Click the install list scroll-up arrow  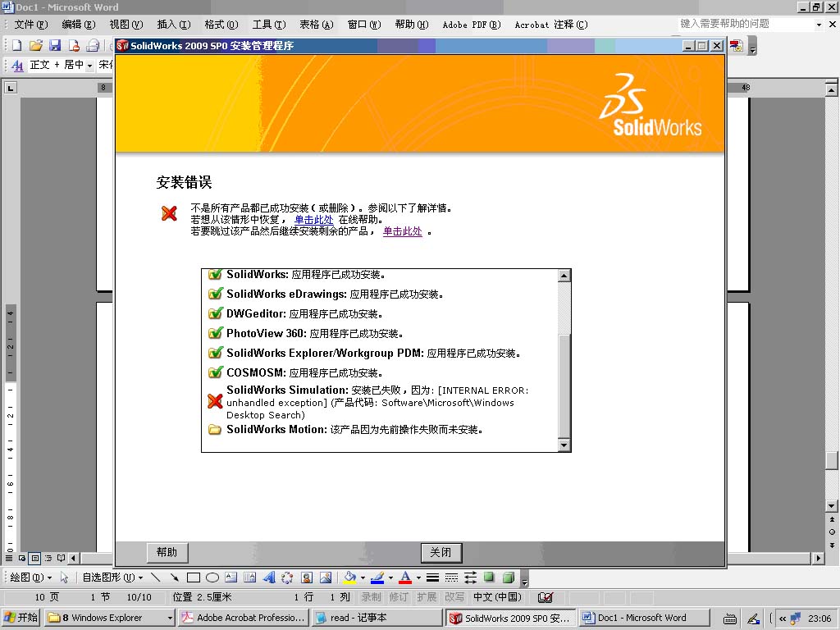click(x=564, y=276)
